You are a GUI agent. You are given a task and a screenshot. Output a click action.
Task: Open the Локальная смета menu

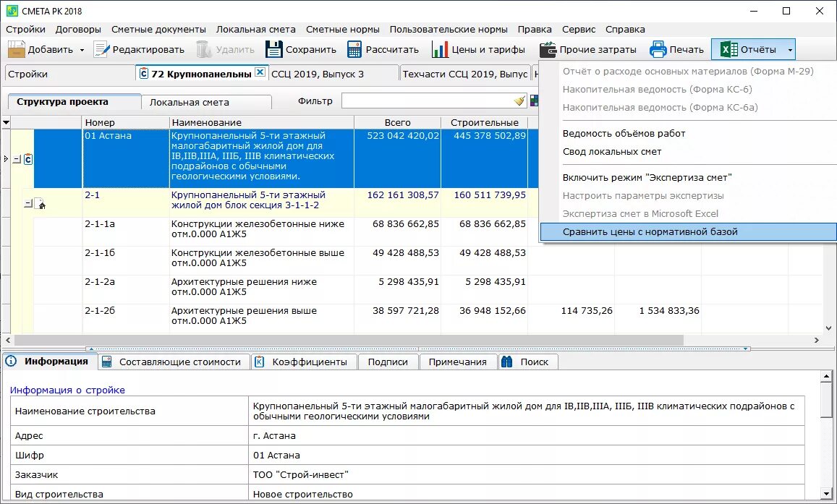pos(255,30)
